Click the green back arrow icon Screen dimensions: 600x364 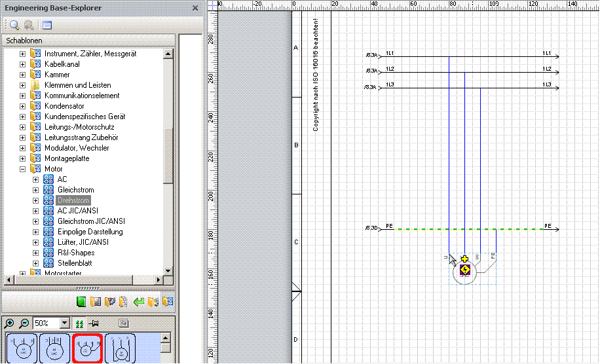138,302
